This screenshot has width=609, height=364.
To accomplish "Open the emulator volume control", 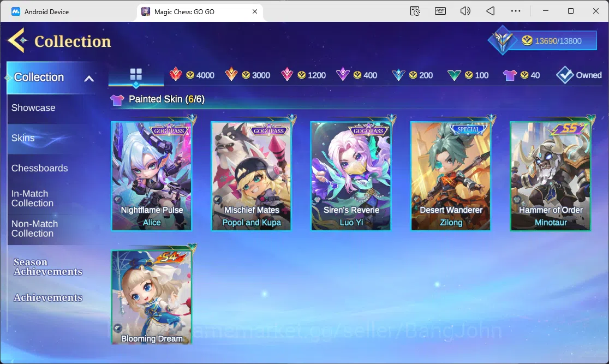I will click(465, 11).
